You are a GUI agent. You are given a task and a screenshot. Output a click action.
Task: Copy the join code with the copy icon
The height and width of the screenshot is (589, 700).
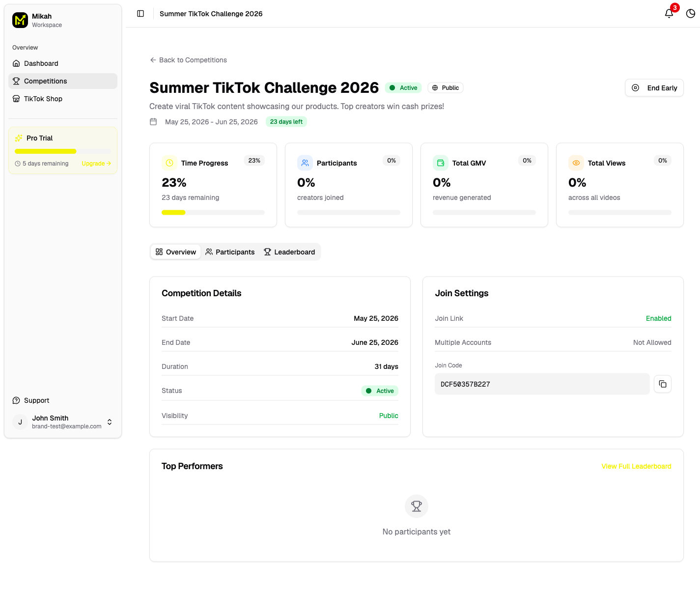(663, 384)
